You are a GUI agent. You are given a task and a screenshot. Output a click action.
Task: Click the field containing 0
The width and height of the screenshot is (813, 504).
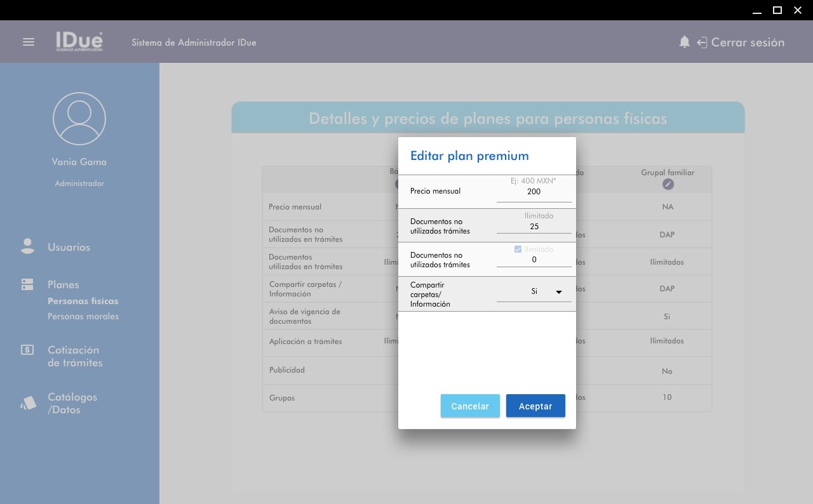point(534,260)
